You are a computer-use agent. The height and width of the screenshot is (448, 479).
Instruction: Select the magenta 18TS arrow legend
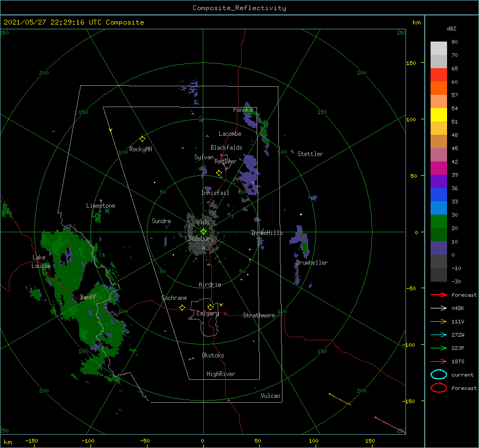tap(439, 362)
